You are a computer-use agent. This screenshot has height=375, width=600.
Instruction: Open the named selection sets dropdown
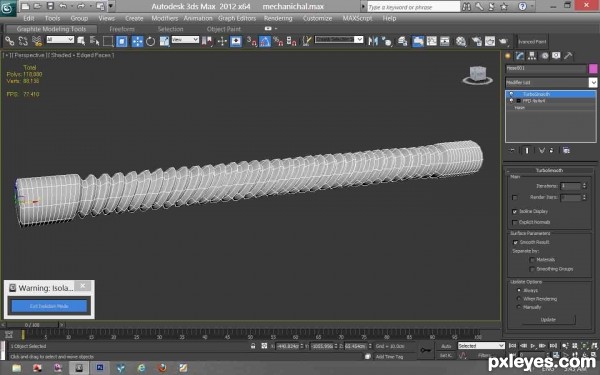click(339, 39)
